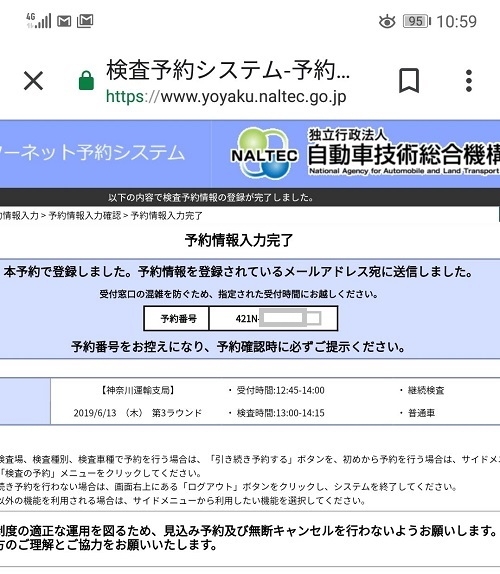Tap the 予約番号 label cell
500x574 pixels.
click(176, 318)
